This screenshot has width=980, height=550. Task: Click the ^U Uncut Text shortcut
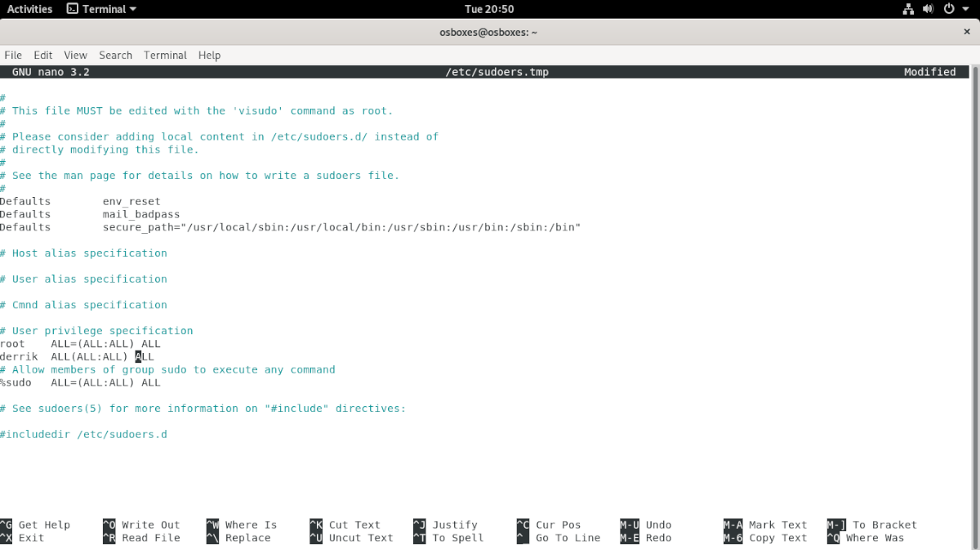351,538
